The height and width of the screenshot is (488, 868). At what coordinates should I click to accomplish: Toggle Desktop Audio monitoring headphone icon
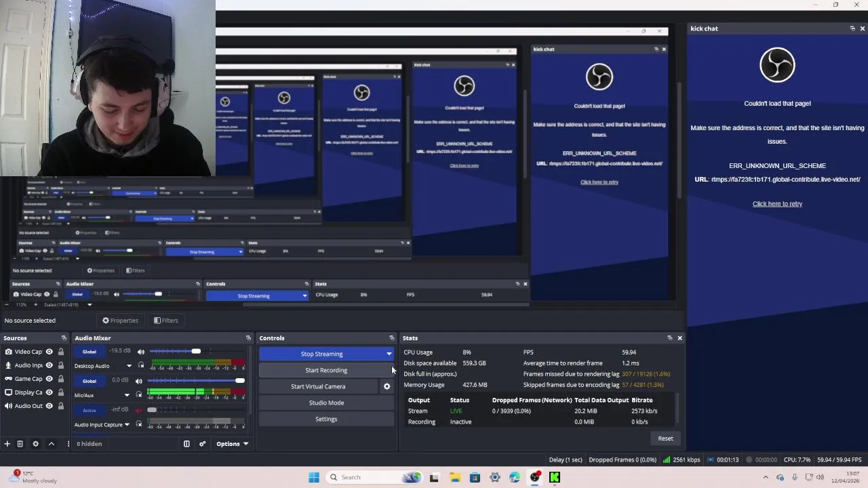click(x=140, y=366)
